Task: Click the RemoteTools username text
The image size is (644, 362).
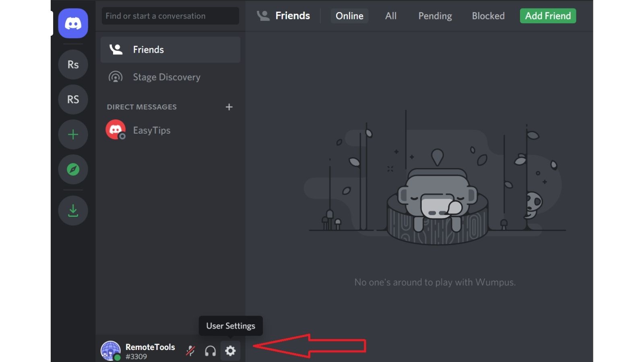Action: coord(150,347)
